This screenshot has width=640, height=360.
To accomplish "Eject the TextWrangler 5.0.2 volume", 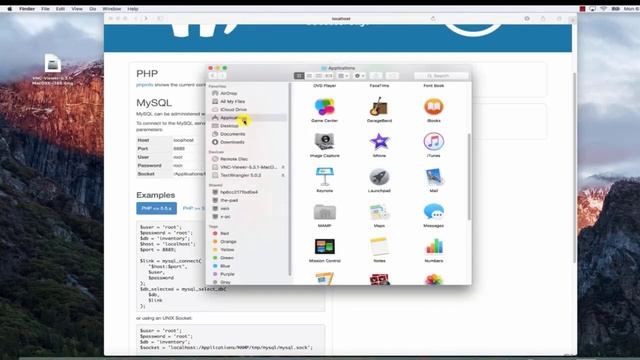I will (283, 175).
